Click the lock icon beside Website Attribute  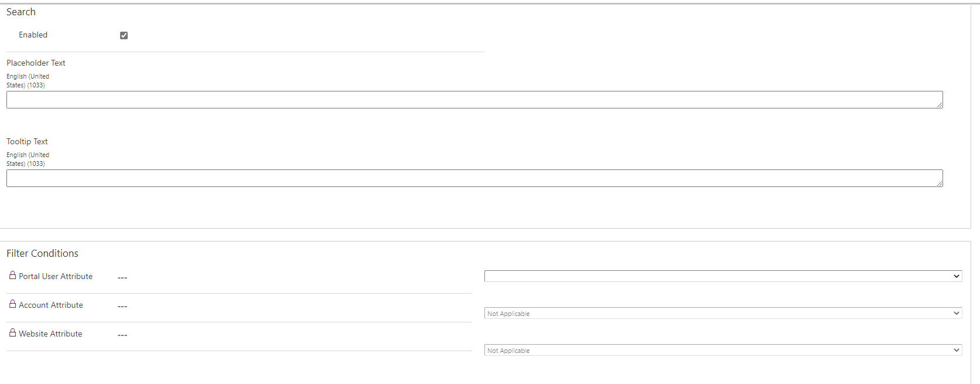click(x=12, y=333)
